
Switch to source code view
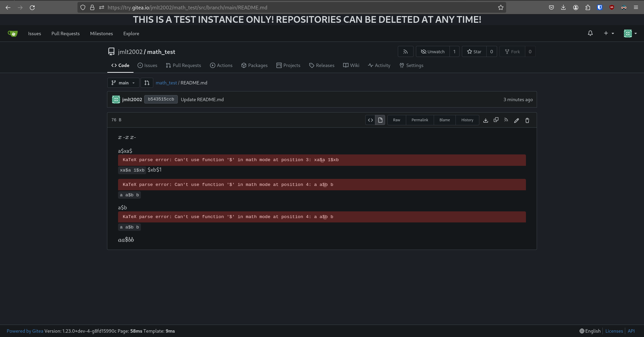pyautogui.click(x=370, y=120)
